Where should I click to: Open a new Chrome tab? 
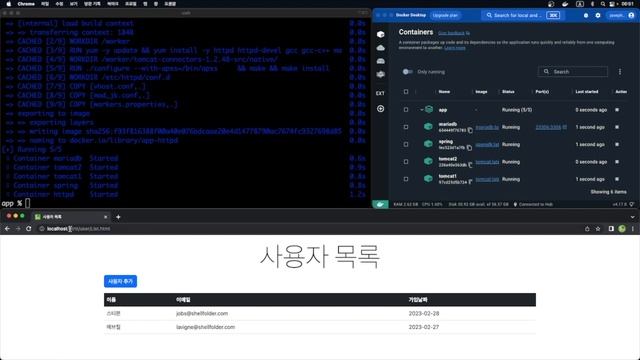[x=118, y=217]
